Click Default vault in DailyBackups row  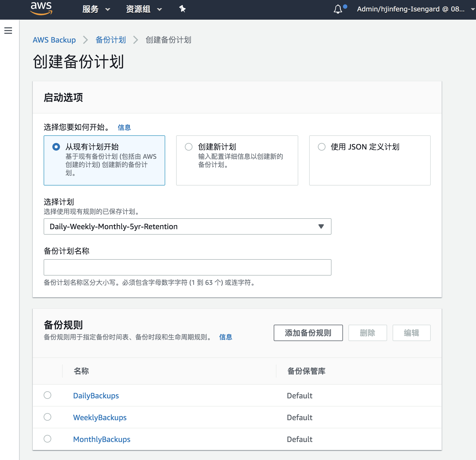click(300, 396)
